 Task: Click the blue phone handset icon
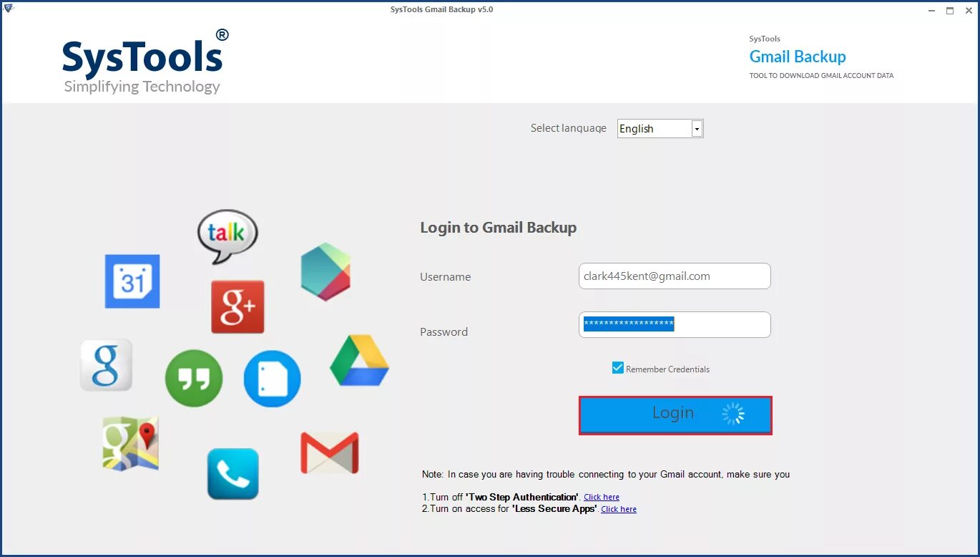click(233, 474)
